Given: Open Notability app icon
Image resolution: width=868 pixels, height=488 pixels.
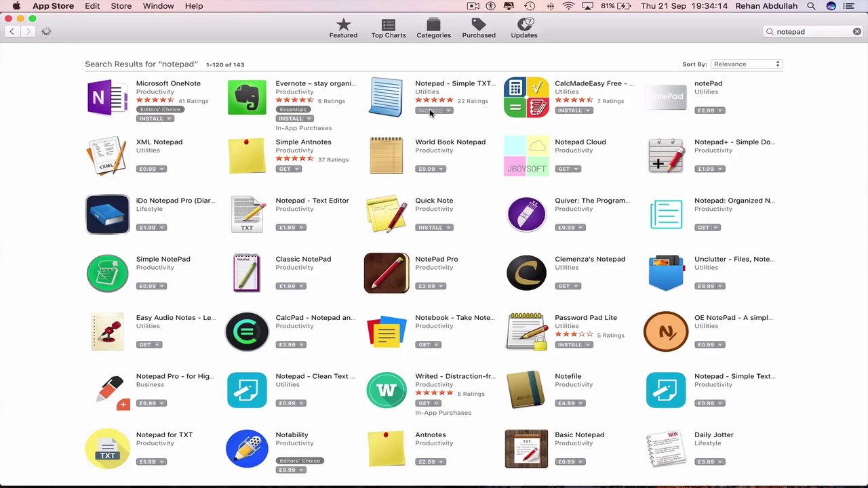Looking at the screenshot, I should 247,449.
